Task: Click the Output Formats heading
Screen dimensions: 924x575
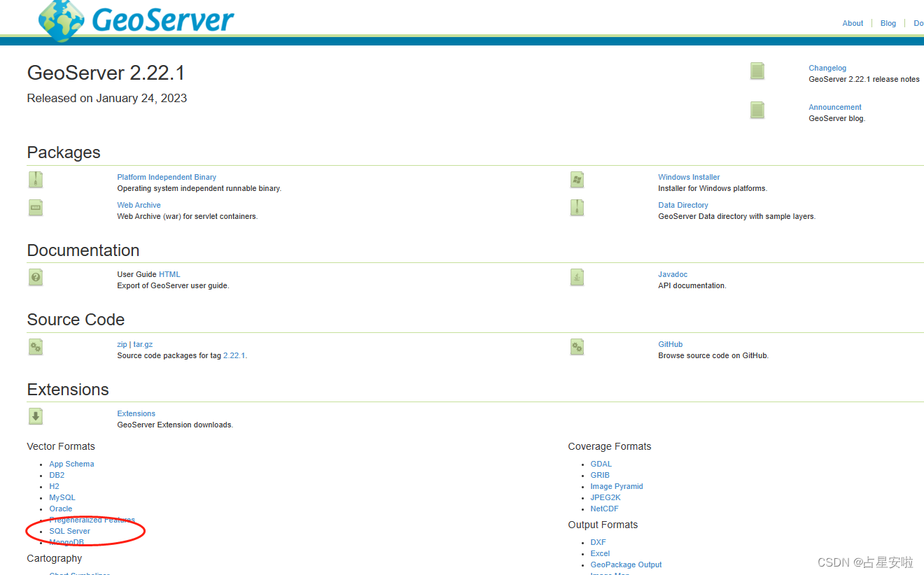Action: point(603,525)
